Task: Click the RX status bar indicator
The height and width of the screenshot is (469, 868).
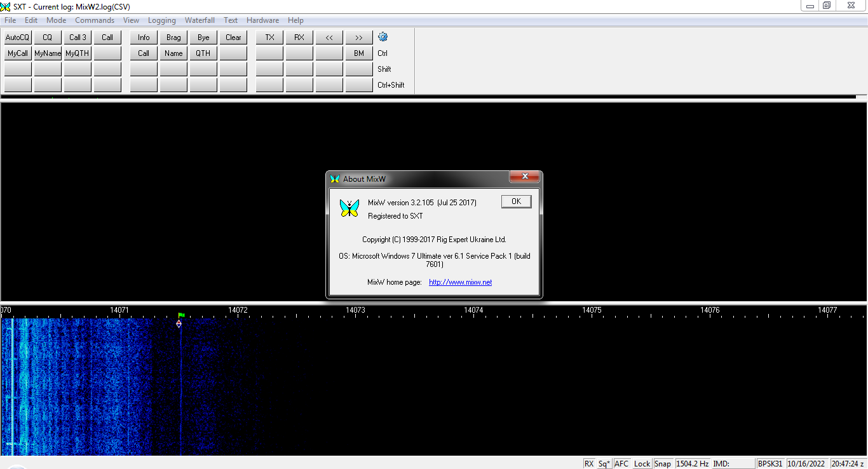Action: [589, 464]
